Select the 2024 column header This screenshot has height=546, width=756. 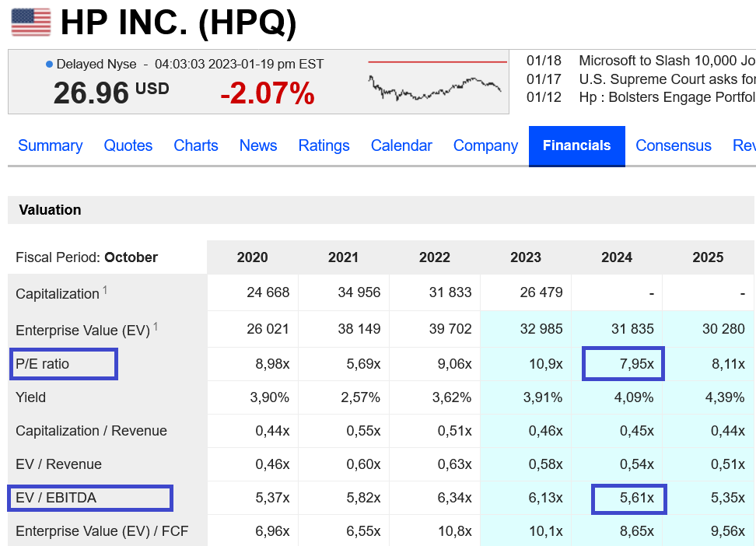coord(617,257)
